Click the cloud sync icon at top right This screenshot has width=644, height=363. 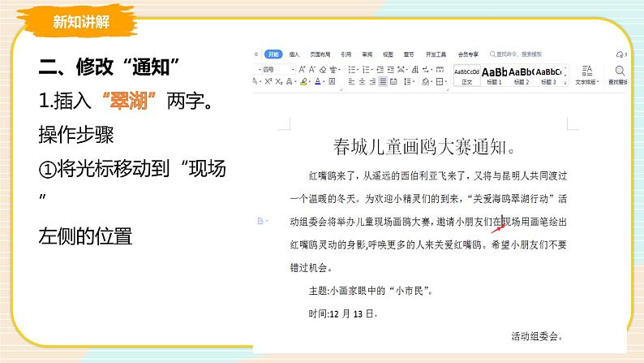click(620, 54)
